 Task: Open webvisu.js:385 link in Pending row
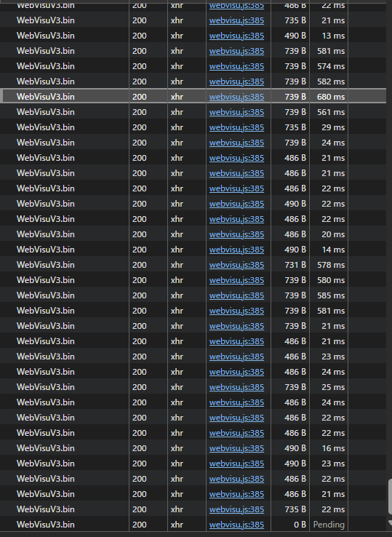click(236, 525)
